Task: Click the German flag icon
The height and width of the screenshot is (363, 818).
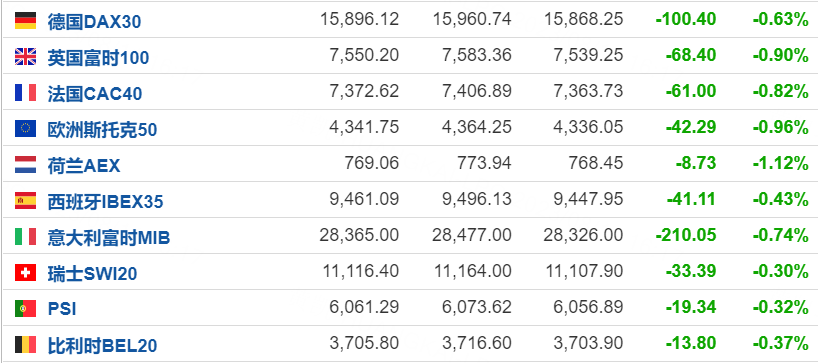Action: click(26, 20)
